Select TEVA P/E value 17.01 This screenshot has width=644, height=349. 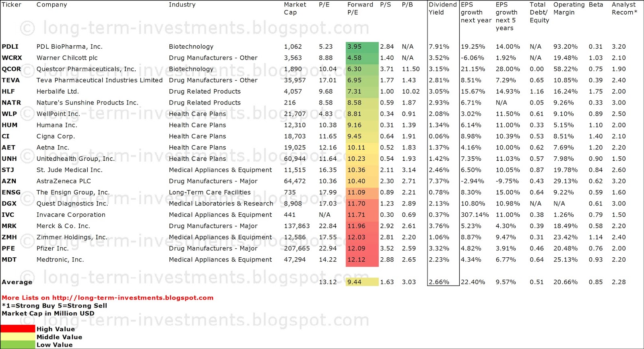point(328,80)
